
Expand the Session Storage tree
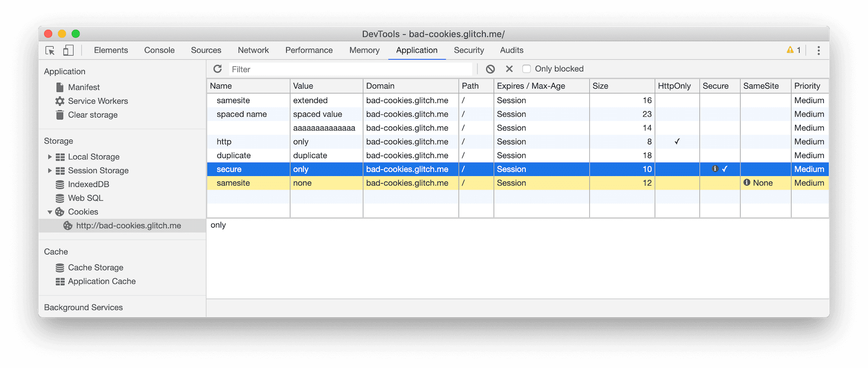(50, 171)
